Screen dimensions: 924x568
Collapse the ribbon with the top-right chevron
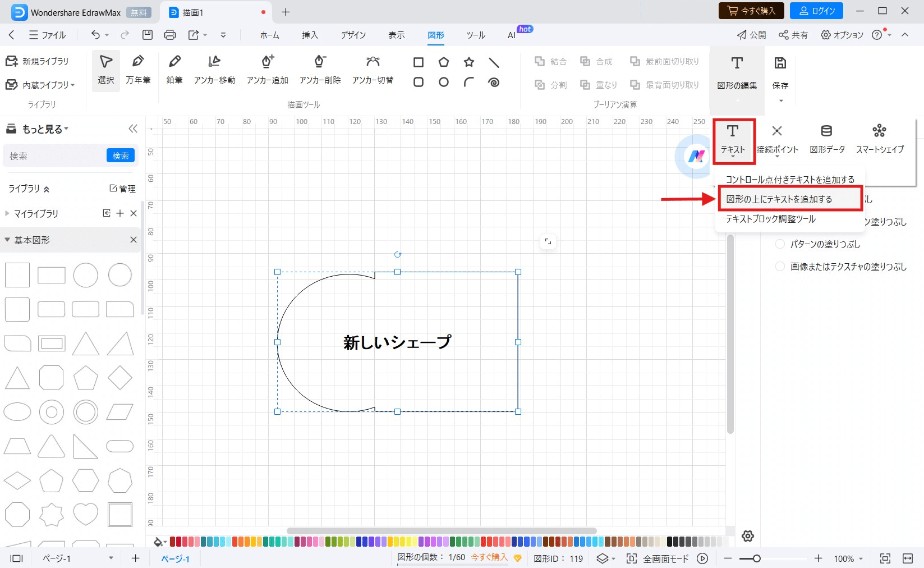[905, 35]
